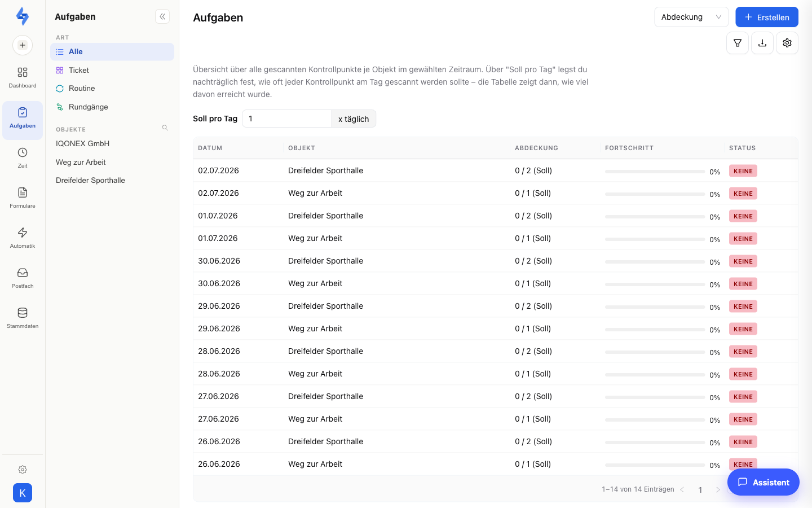
Task: Click 0 / 1 (Soll) in 29.06.2026 row
Action: tap(533, 329)
